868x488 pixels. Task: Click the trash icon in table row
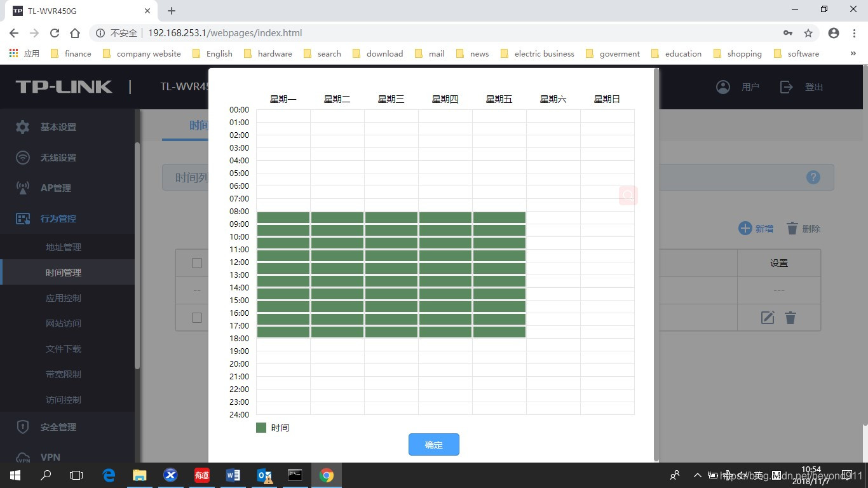790,318
